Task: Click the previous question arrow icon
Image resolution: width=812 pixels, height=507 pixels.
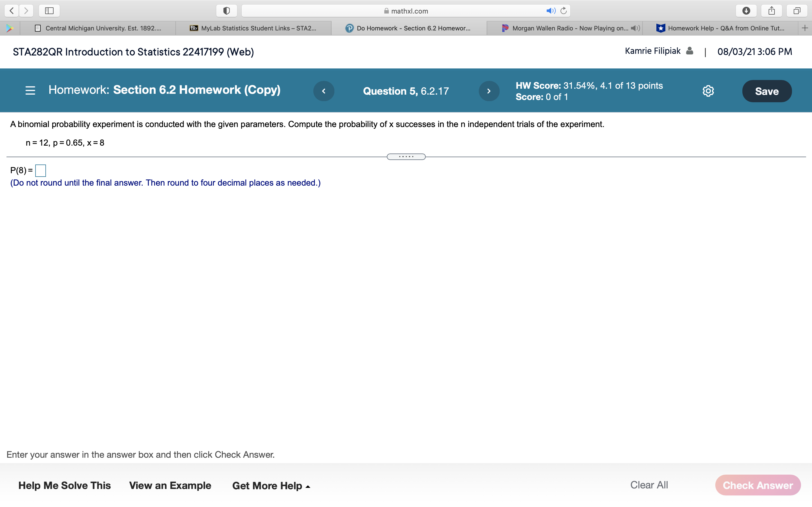Action: pyautogui.click(x=324, y=90)
